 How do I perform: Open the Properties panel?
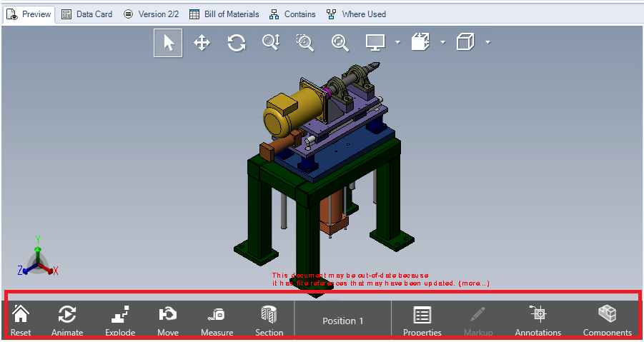pyautogui.click(x=422, y=321)
